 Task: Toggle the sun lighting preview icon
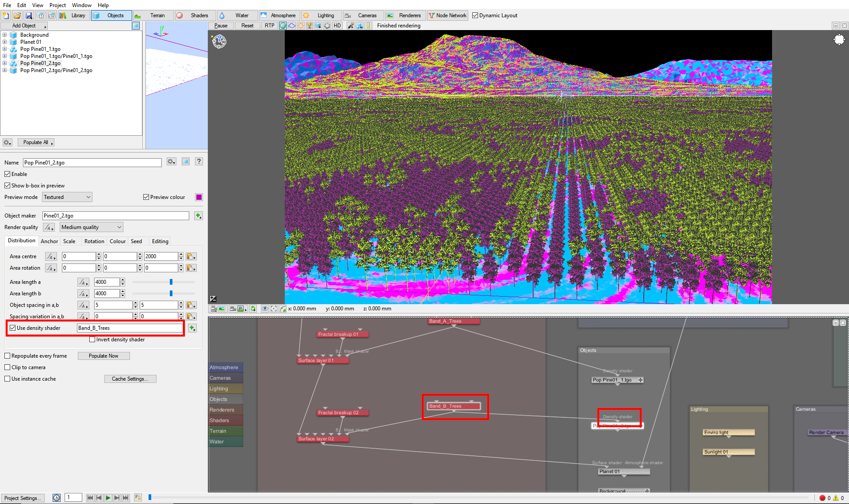301,26
